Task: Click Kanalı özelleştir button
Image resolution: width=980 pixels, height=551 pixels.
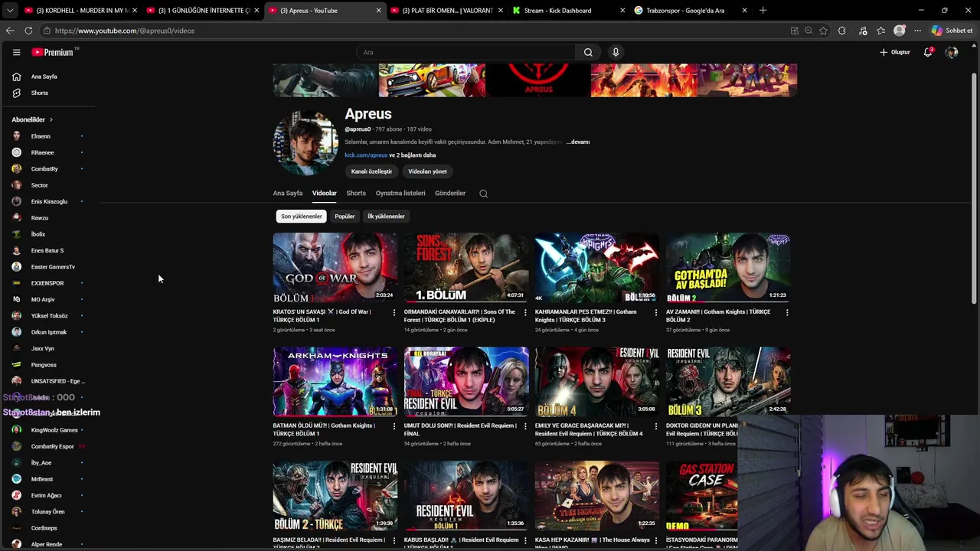Action: (x=371, y=171)
